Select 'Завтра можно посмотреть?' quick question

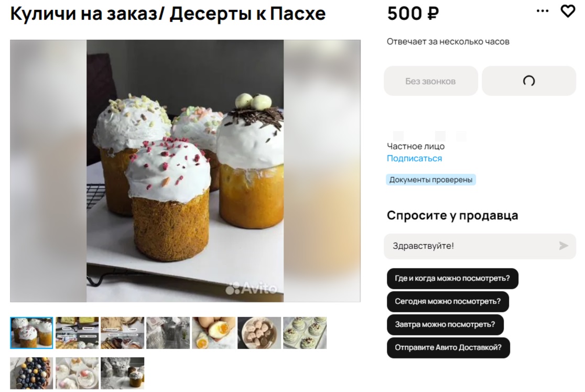click(445, 324)
